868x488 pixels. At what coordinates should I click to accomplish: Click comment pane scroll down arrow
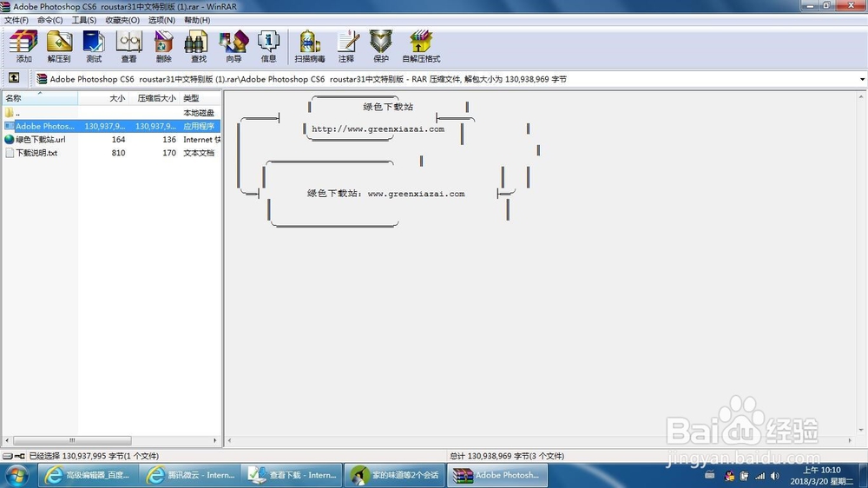coord(861,430)
